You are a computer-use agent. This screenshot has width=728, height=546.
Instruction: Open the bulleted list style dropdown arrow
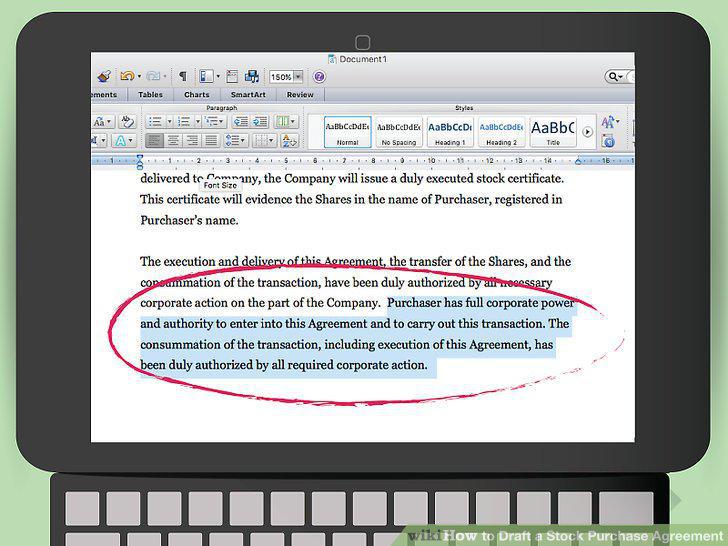[169, 122]
